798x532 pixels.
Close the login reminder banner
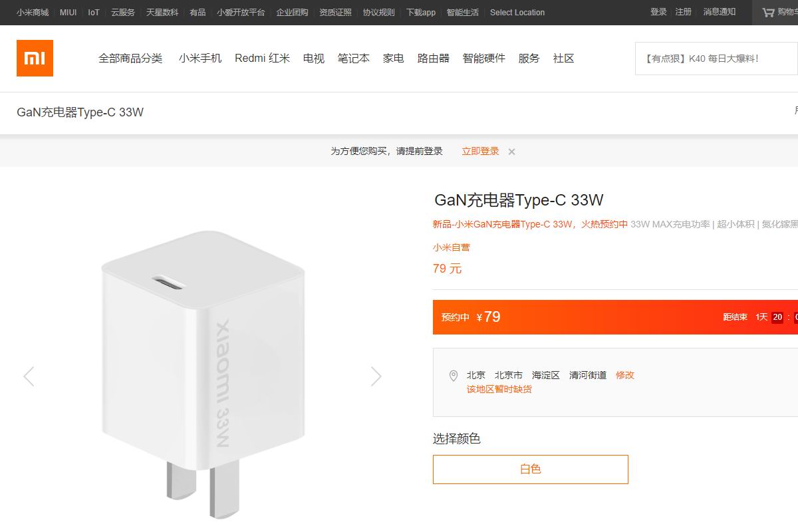tap(511, 152)
